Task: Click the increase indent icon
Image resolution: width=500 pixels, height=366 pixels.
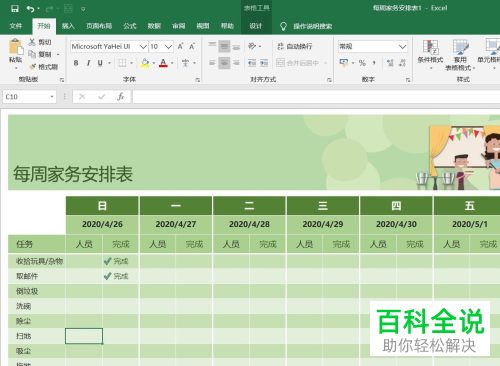Action: (264, 63)
